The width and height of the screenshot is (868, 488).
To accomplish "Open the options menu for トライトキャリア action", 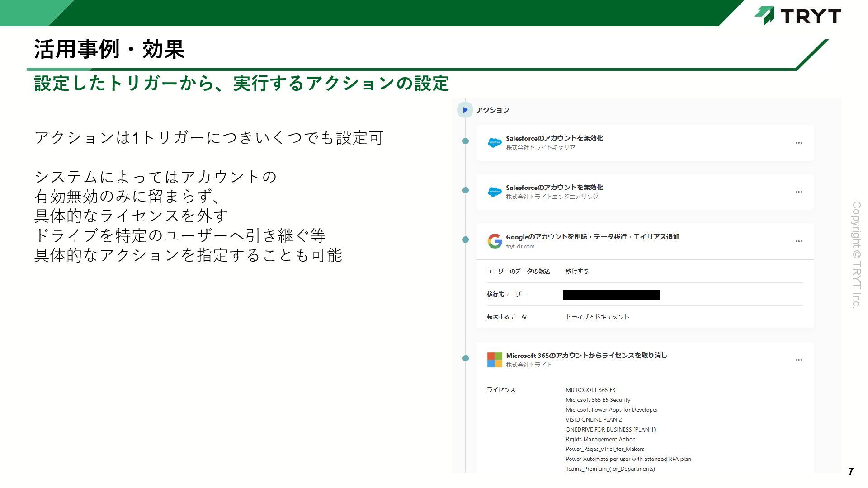I will 798,143.
